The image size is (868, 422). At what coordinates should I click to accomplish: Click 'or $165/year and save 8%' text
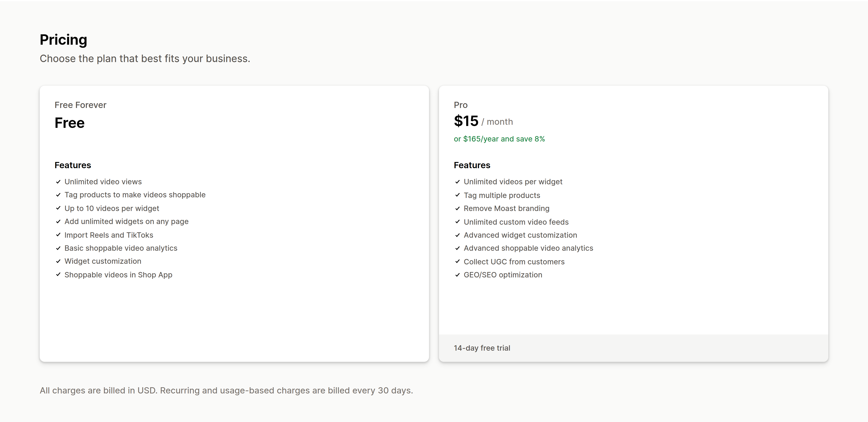coord(499,139)
